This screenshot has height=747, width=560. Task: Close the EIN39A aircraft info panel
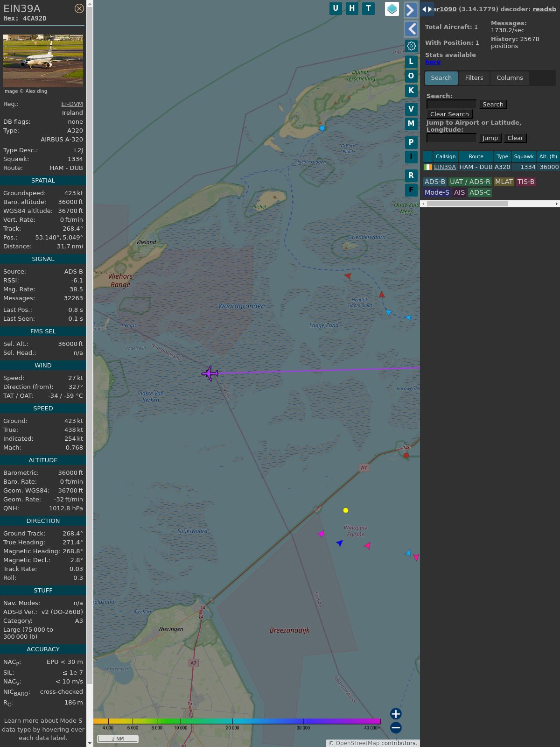click(79, 8)
